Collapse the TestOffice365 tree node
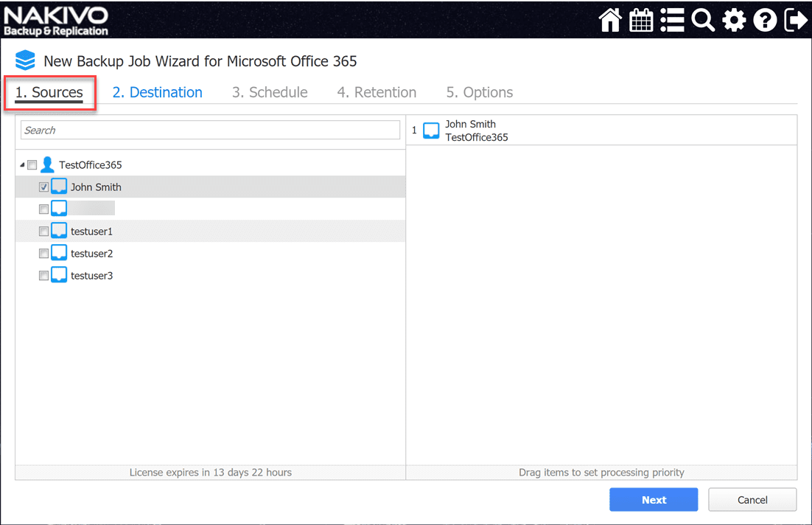 22,165
